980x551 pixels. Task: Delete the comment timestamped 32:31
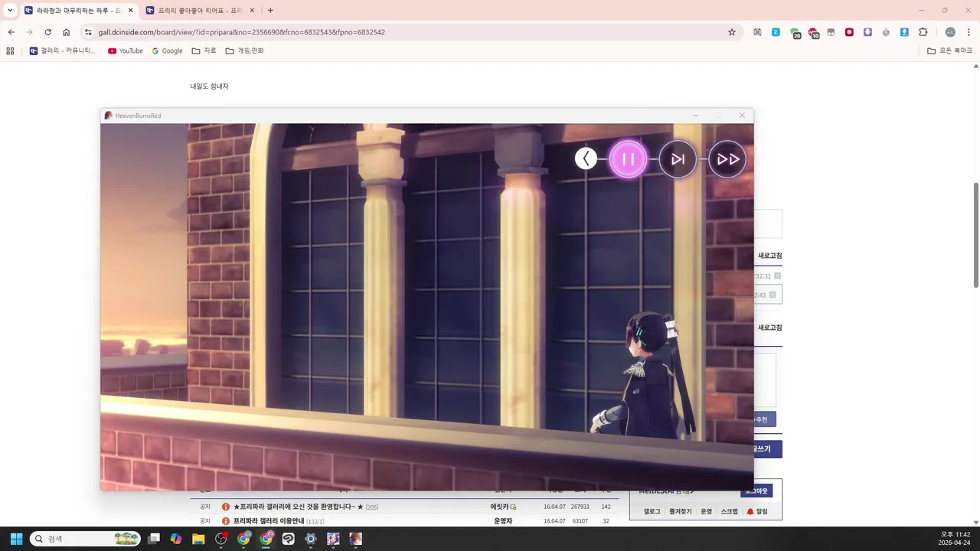click(x=778, y=275)
